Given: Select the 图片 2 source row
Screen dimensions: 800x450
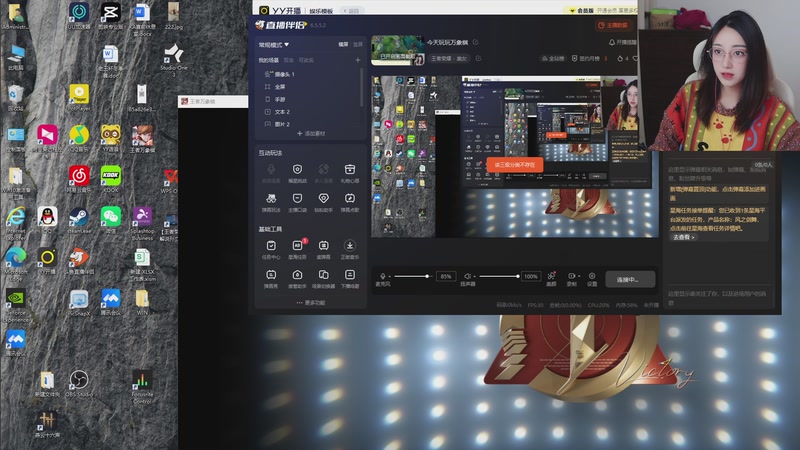Looking at the screenshot, I should point(309,124).
